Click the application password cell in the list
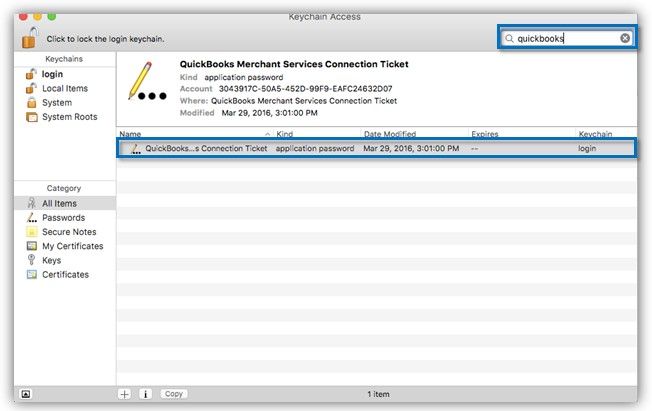This screenshot has width=652, height=411. pos(315,149)
